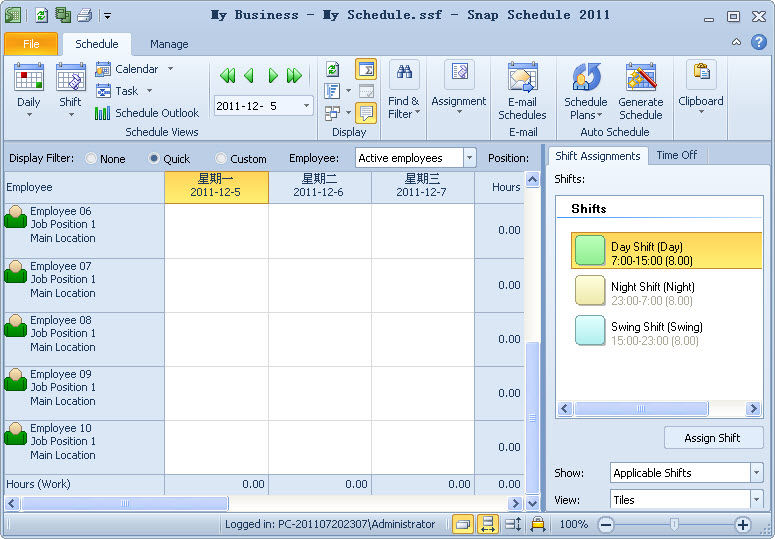775x539 pixels.
Task: Toggle the first status bar view icon
Action: (463, 524)
